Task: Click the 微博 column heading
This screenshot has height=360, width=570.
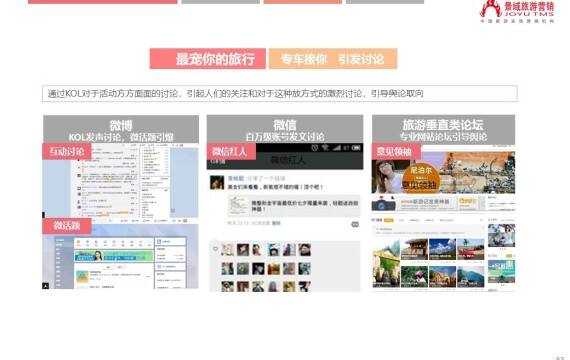Action: click(x=121, y=125)
